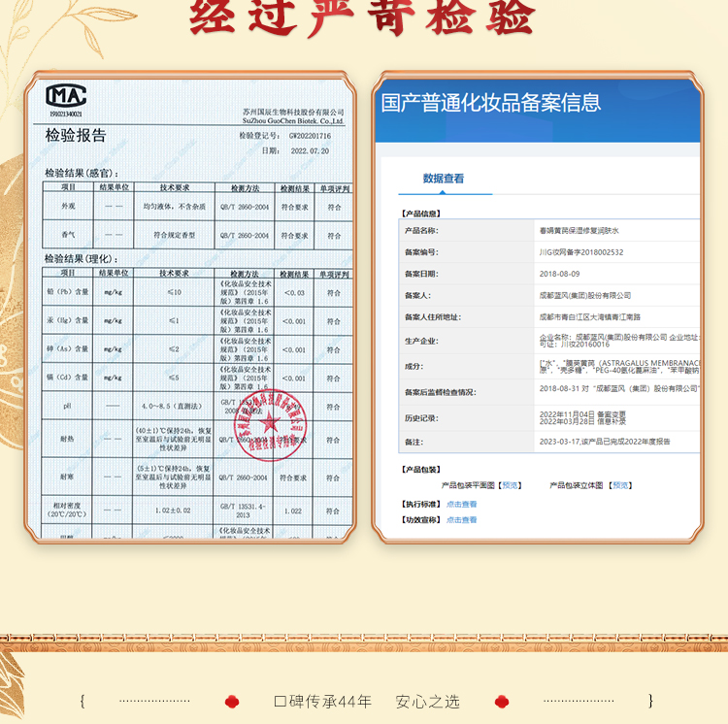Screen dimensions: 728x724
Task: Click the requirement cell 1.02±0.02
Action: 173,510
